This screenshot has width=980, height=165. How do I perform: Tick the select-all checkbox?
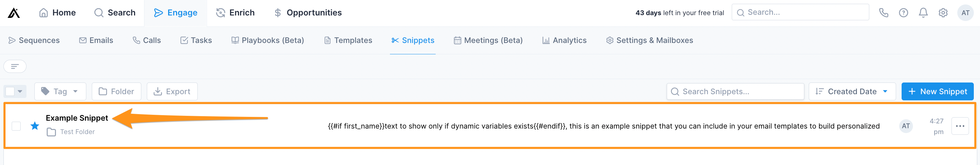coord(10,91)
